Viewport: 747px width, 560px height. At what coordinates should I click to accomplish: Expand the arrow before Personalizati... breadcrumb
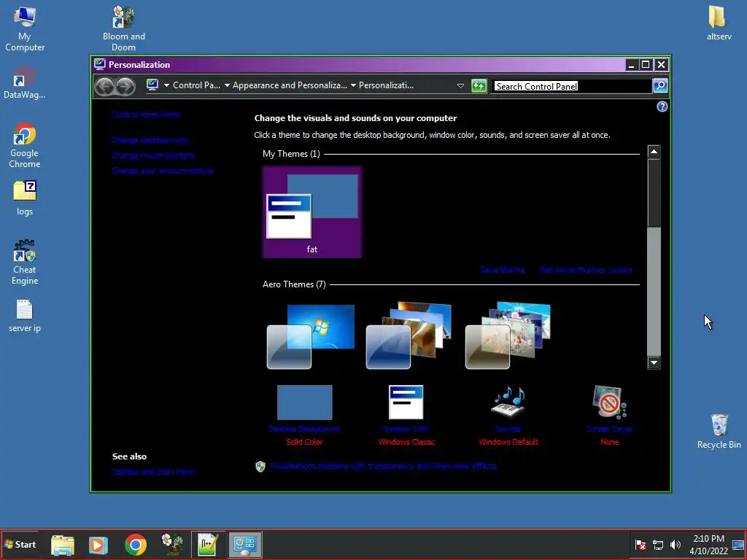353,86
